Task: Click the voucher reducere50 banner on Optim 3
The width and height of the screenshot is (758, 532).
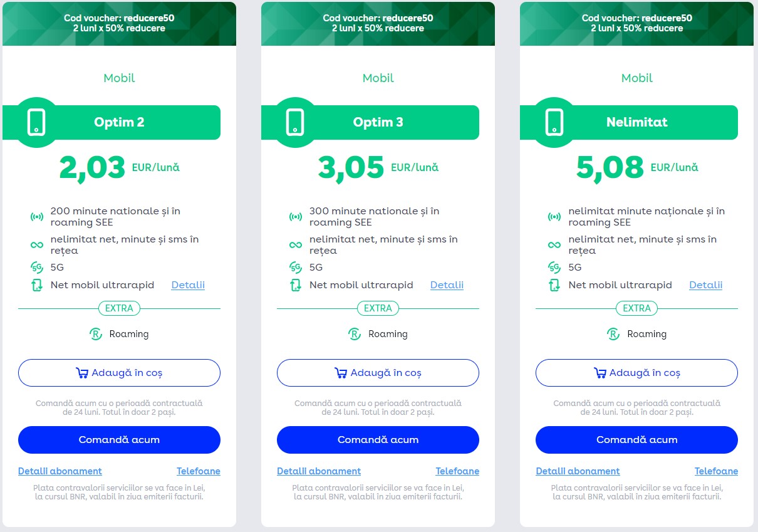Action: point(378,23)
